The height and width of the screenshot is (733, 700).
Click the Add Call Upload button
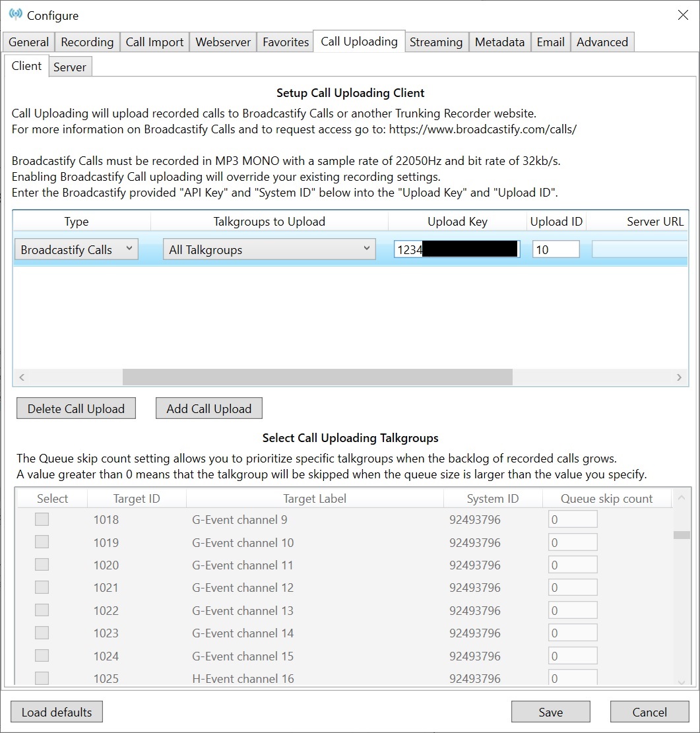coord(209,408)
